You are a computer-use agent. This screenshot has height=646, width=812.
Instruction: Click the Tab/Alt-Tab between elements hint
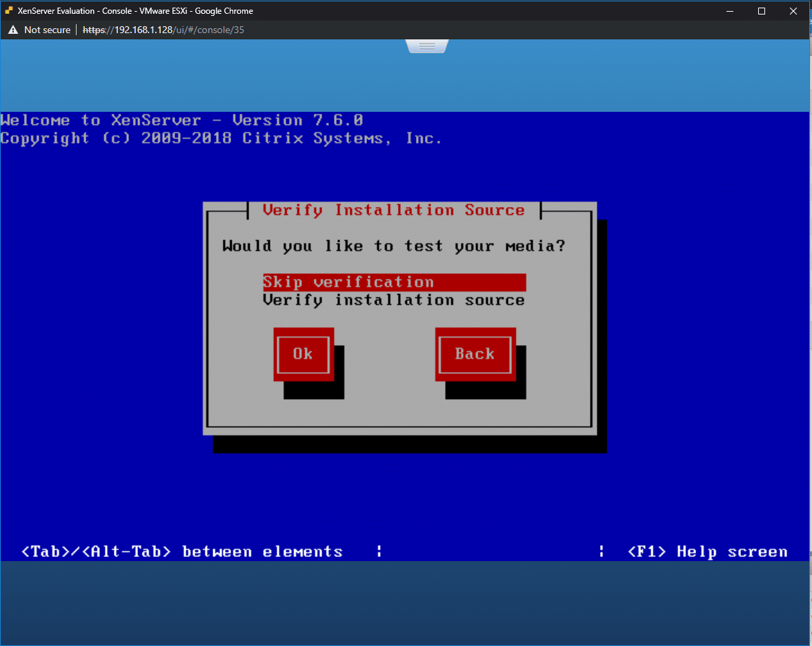181,552
